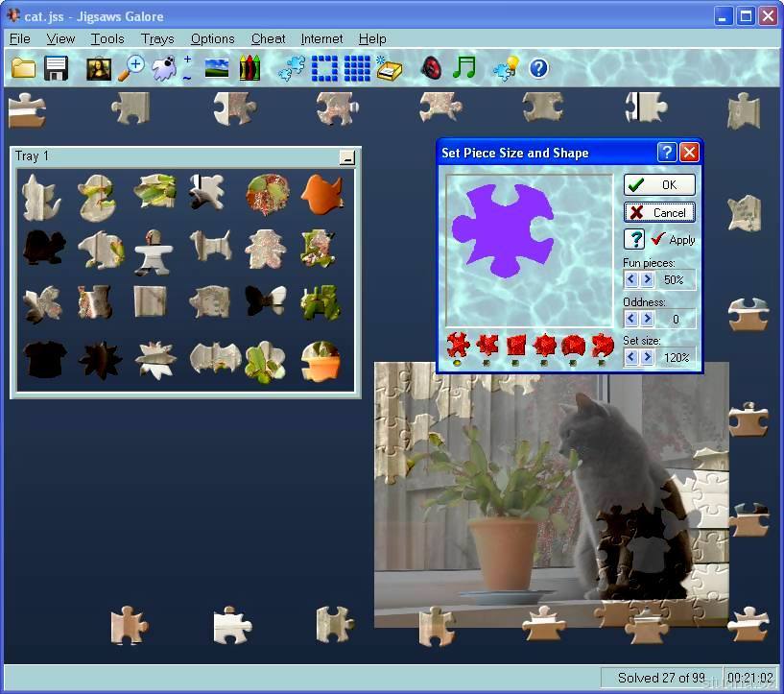Image resolution: width=784 pixels, height=694 pixels.
Task: Click the Mona Lisa picture icon
Action: [x=99, y=68]
